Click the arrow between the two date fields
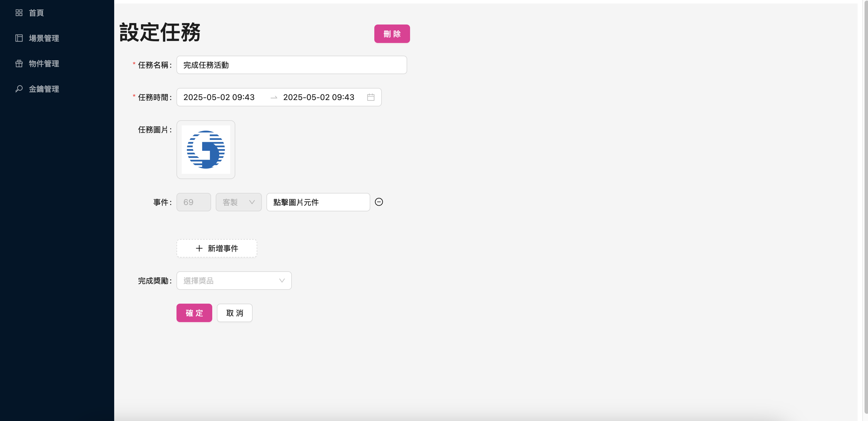Image resolution: width=868 pixels, height=421 pixels. [274, 97]
